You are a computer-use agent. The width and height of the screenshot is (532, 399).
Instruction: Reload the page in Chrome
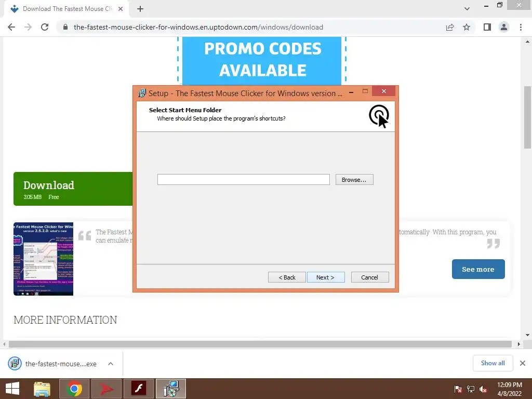click(45, 27)
